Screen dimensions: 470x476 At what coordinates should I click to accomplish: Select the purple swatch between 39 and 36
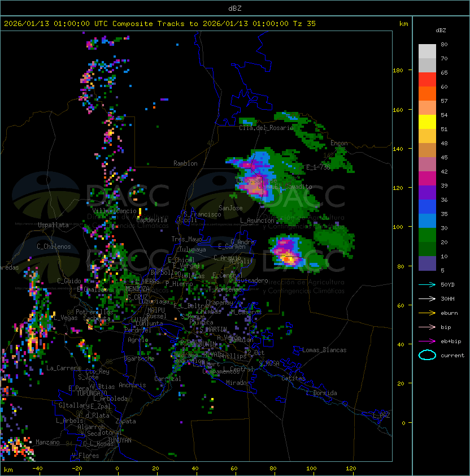427,192
